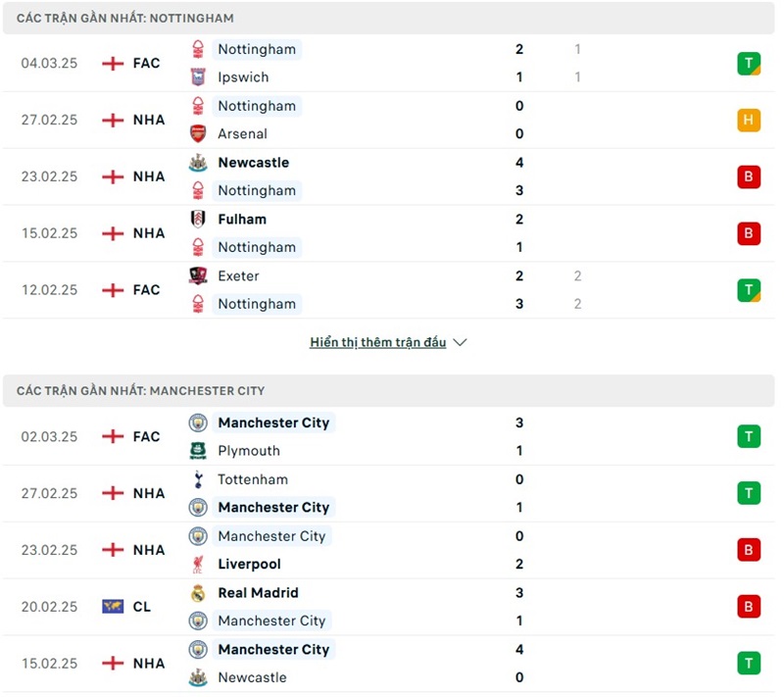Click the "Hiển thị thêm trận đấu" link
Image resolution: width=784 pixels, height=697 pixels.
(377, 343)
